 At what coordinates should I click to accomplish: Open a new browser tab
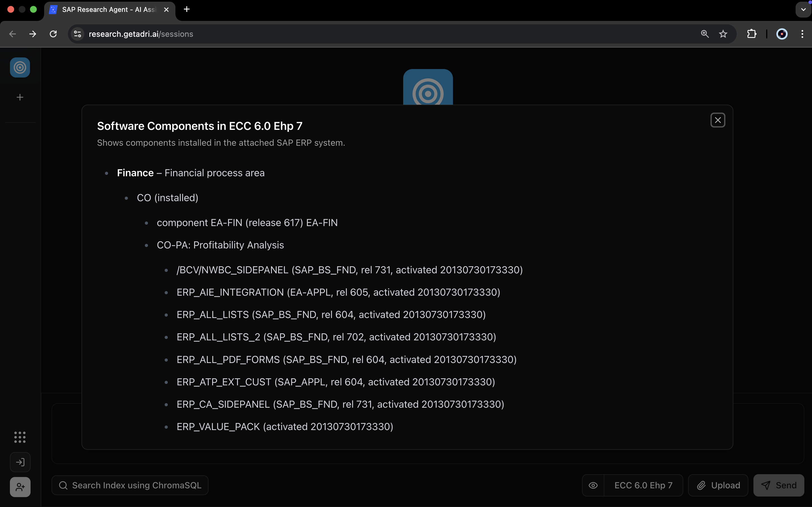(x=187, y=9)
